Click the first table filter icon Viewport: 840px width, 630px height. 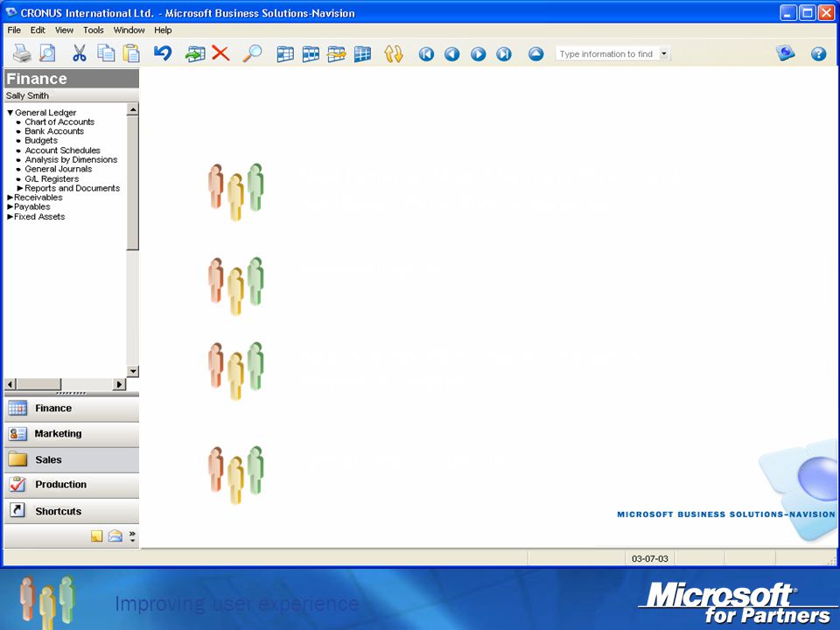click(x=285, y=54)
